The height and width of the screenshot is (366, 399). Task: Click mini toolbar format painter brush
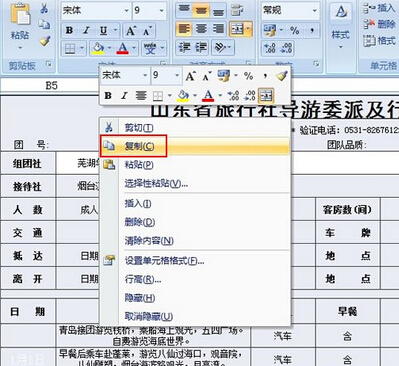click(x=282, y=76)
